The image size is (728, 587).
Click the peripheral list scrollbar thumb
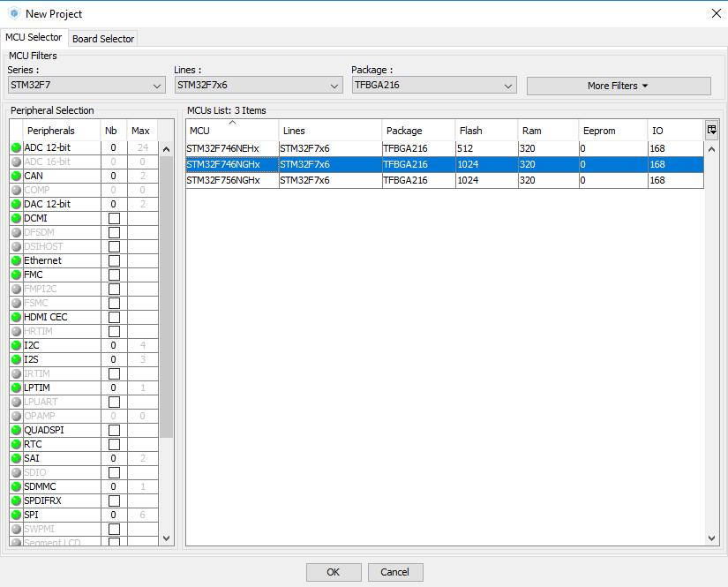pyautogui.click(x=166, y=297)
